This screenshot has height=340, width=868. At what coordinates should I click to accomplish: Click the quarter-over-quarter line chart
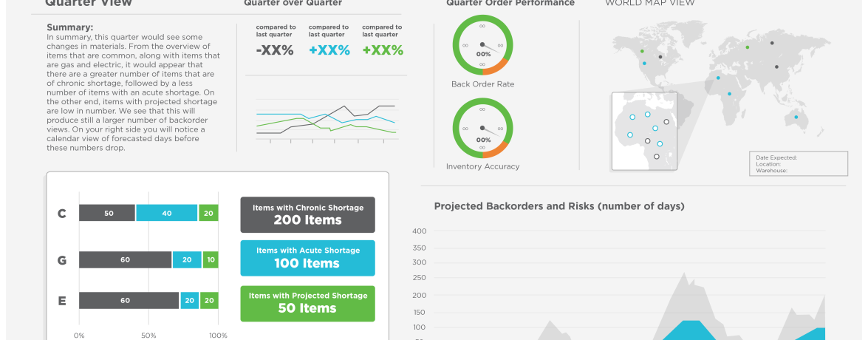click(x=327, y=120)
